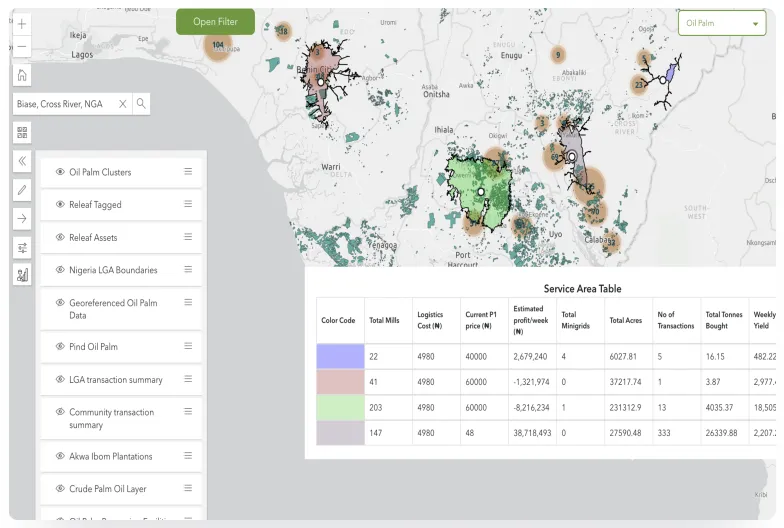
Task: Select the pink color code swatch row
Action: (340, 382)
